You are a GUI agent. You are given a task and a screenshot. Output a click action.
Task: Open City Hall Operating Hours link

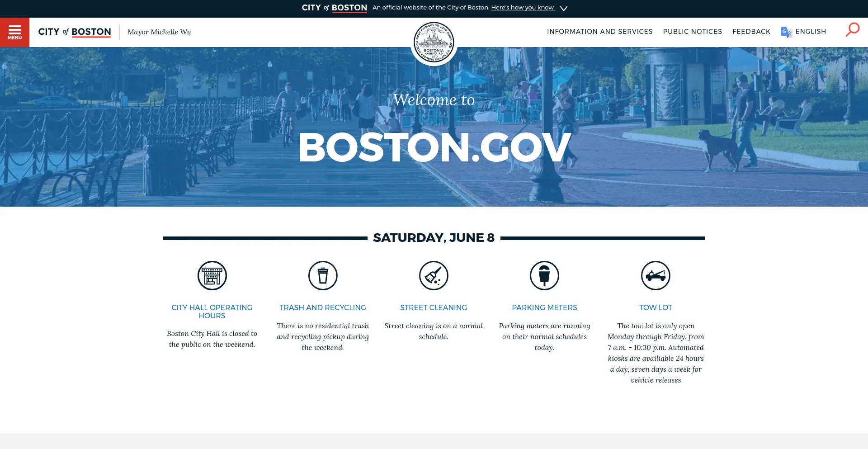[x=212, y=312]
